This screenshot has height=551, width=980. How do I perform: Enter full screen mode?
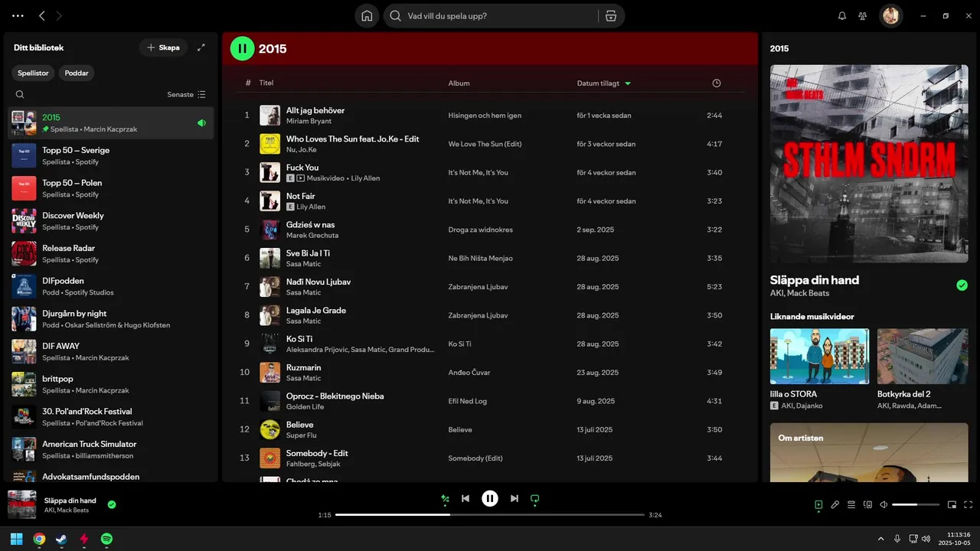tap(969, 505)
